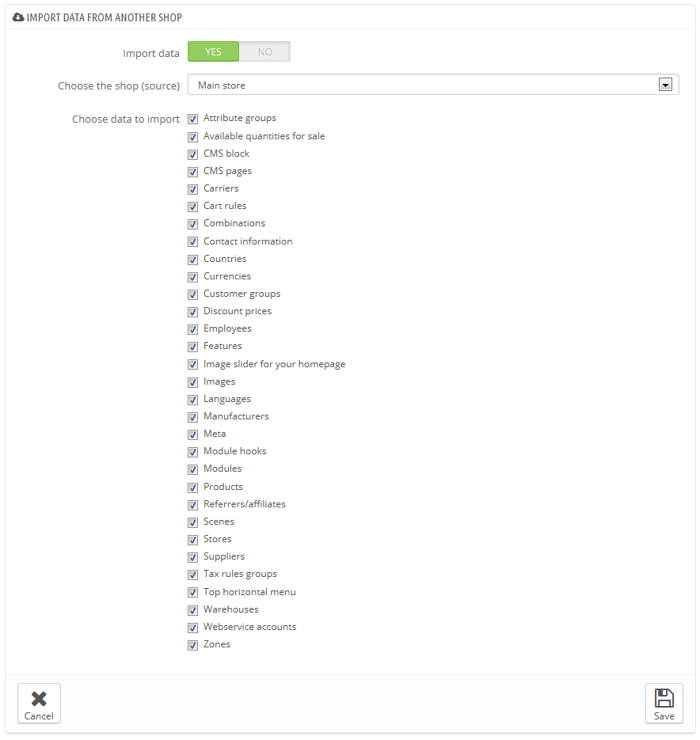The height and width of the screenshot is (740, 700).
Task: Switch Import data to NO
Action: (264, 52)
